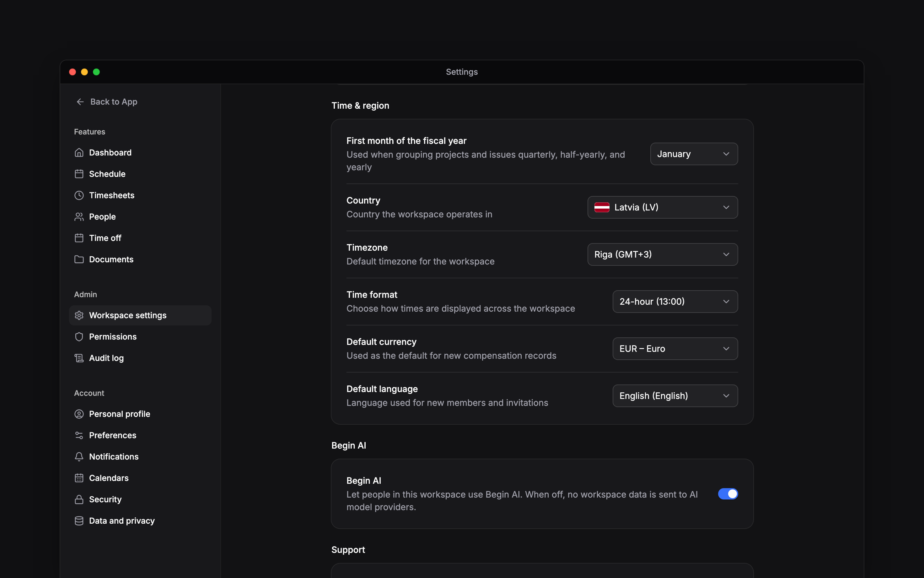924x578 pixels.
Task: Open the Default currency EUR dropdown
Action: point(675,349)
